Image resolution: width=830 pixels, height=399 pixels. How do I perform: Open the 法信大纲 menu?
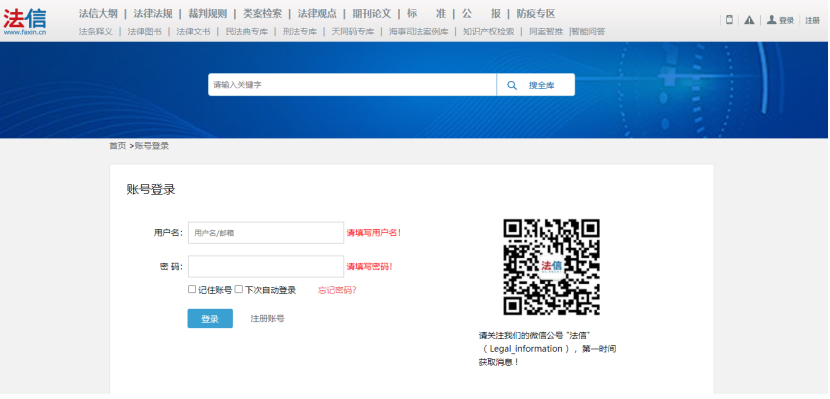tap(98, 14)
